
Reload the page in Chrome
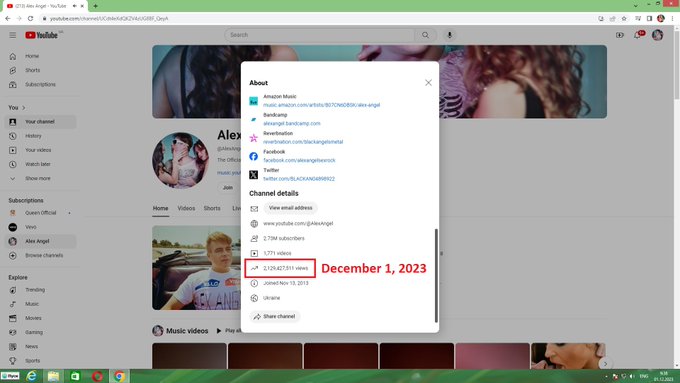30,19
